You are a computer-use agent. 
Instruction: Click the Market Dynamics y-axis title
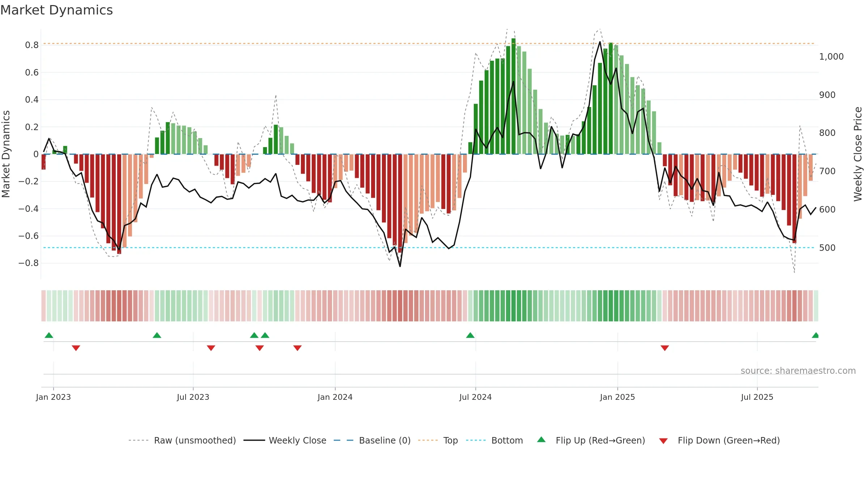tap(6, 154)
